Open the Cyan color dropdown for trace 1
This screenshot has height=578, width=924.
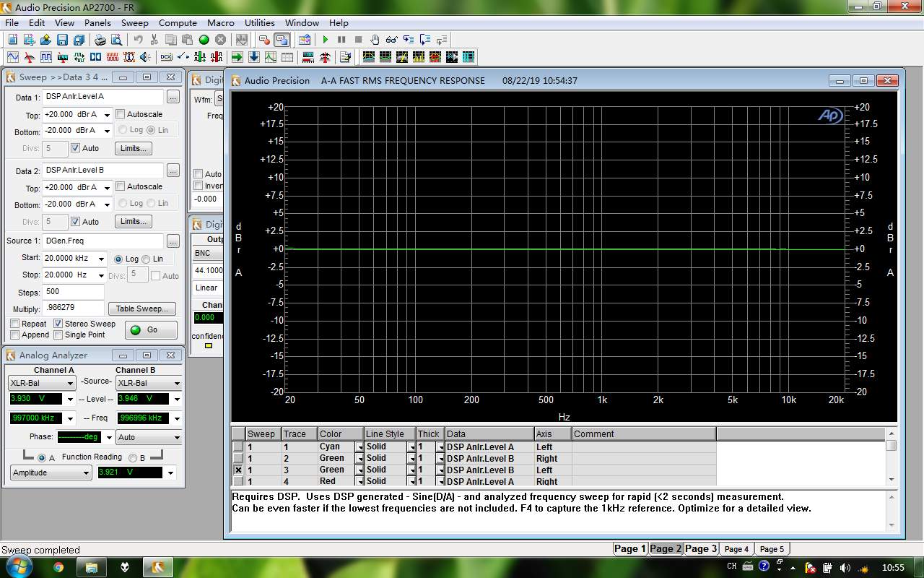click(359, 447)
